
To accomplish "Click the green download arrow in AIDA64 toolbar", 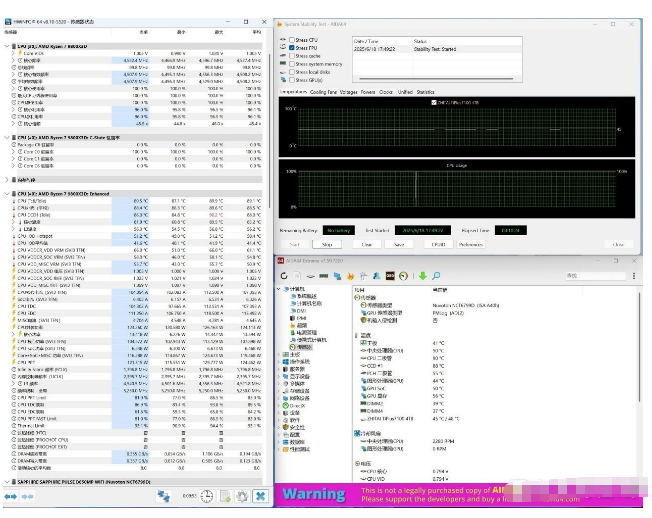I will click(x=423, y=276).
